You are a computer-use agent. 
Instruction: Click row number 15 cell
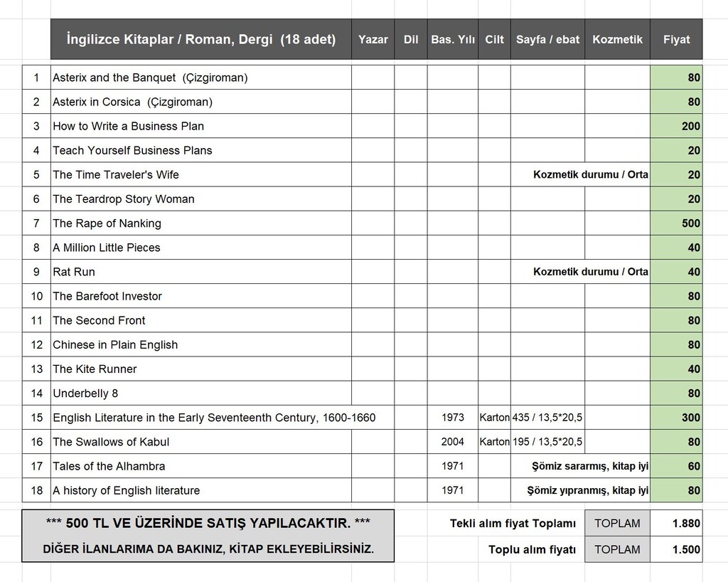[x=37, y=417]
